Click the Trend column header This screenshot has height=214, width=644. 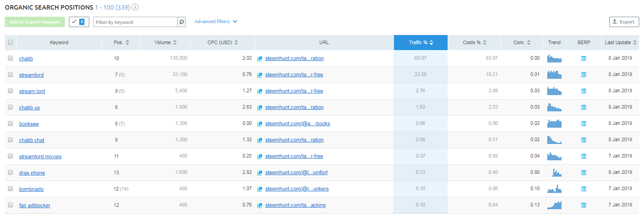coord(554,43)
